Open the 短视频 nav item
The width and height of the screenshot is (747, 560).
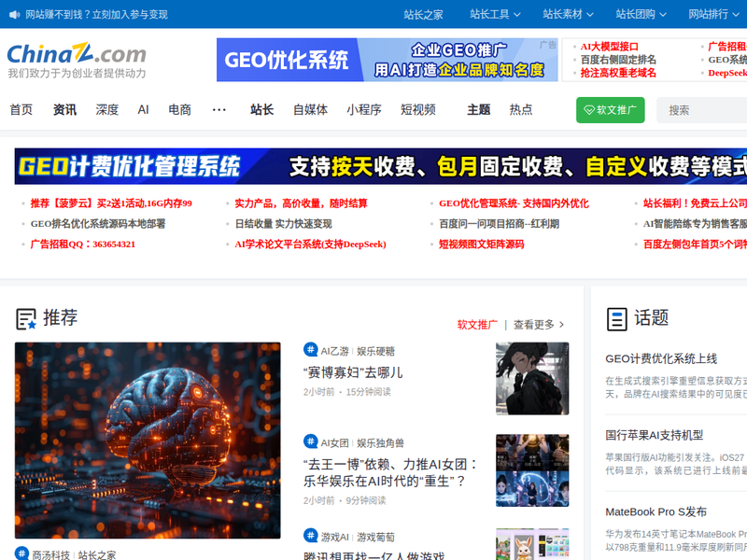(418, 110)
